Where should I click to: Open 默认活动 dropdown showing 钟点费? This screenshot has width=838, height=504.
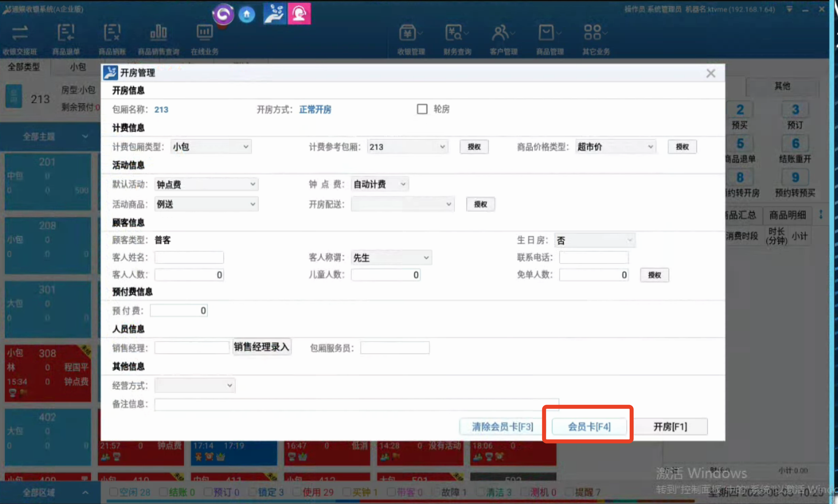click(206, 184)
